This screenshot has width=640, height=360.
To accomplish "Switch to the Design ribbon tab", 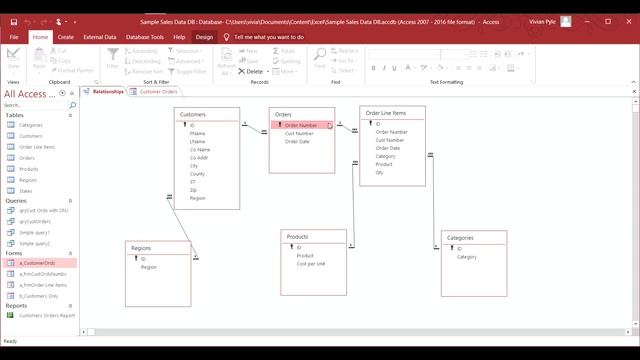I will coord(204,37).
